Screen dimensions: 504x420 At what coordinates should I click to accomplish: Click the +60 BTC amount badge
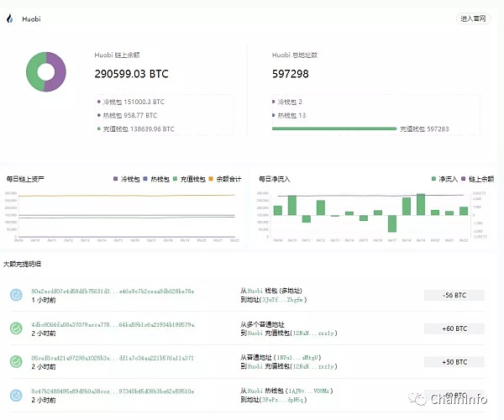pyautogui.click(x=454, y=328)
